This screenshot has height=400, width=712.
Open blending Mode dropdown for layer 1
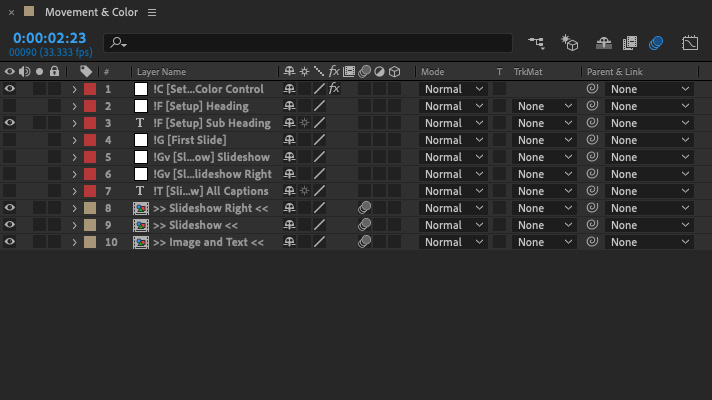(x=453, y=89)
